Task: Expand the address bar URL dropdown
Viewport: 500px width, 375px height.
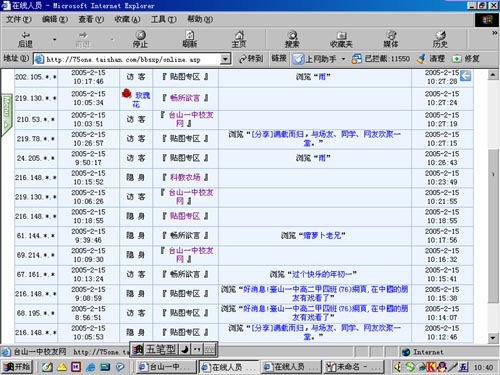Action: point(226,59)
